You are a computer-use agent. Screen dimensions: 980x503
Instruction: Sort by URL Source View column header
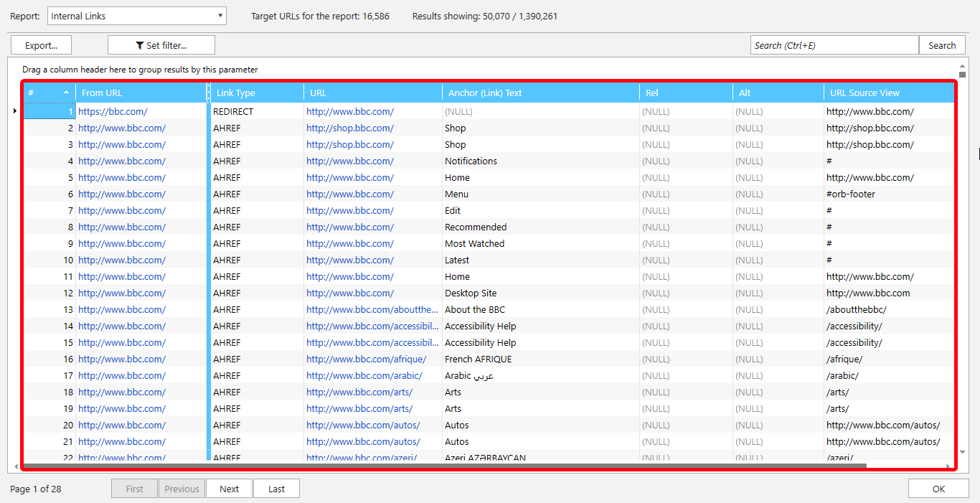pyautogui.click(x=889, y=93)
